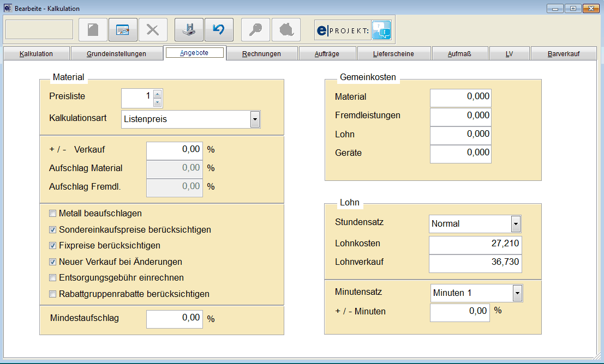Save using the floppy disk icon
604x364 pixels.
click(x=189, y=30)
